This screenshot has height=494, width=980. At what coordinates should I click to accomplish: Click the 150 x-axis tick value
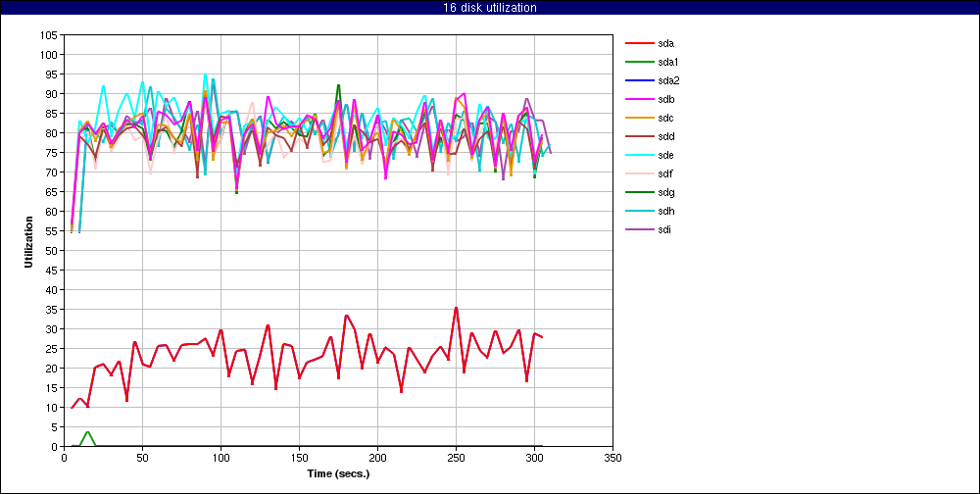299,457
